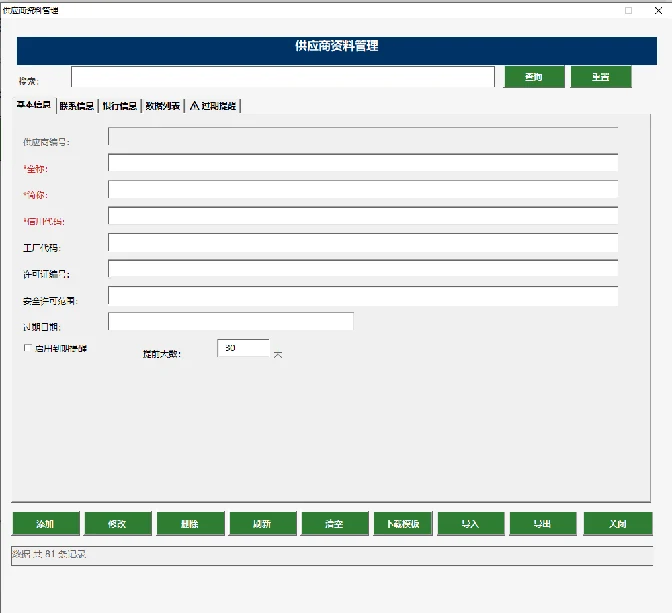Click the green 重置 reset button
Viewport: 672px width, 613px height.
pos(601,77)
